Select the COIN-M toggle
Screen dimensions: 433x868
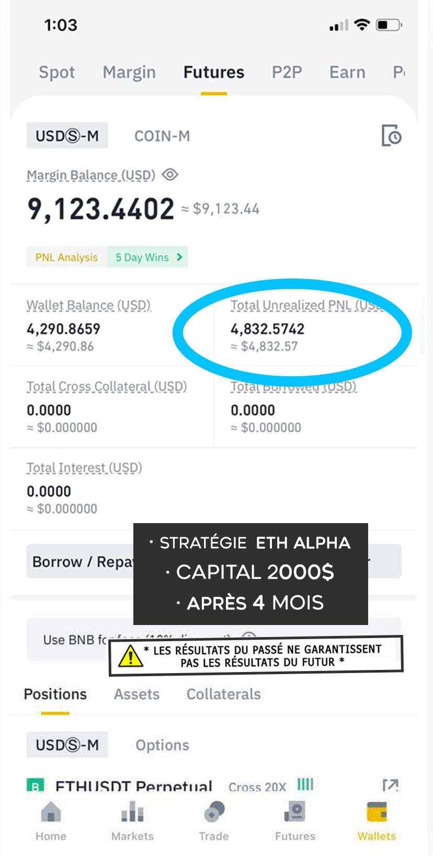coord(162,136)
